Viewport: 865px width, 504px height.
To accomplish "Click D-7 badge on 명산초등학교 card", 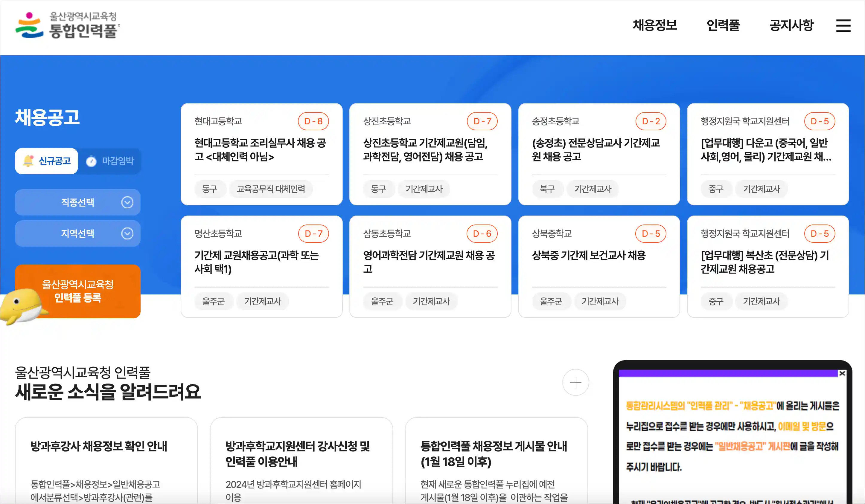I will tap(313, 234).
